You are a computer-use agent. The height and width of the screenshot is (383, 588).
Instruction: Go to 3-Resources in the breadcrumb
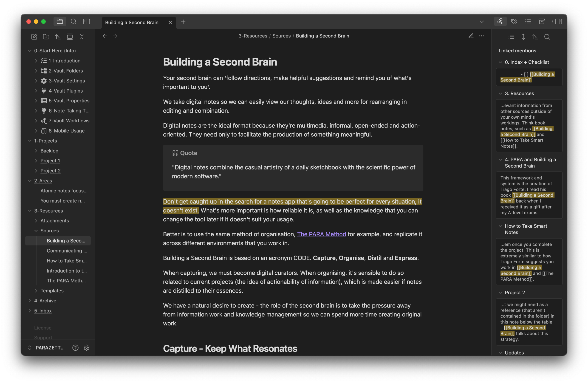(x=253, y=36)
